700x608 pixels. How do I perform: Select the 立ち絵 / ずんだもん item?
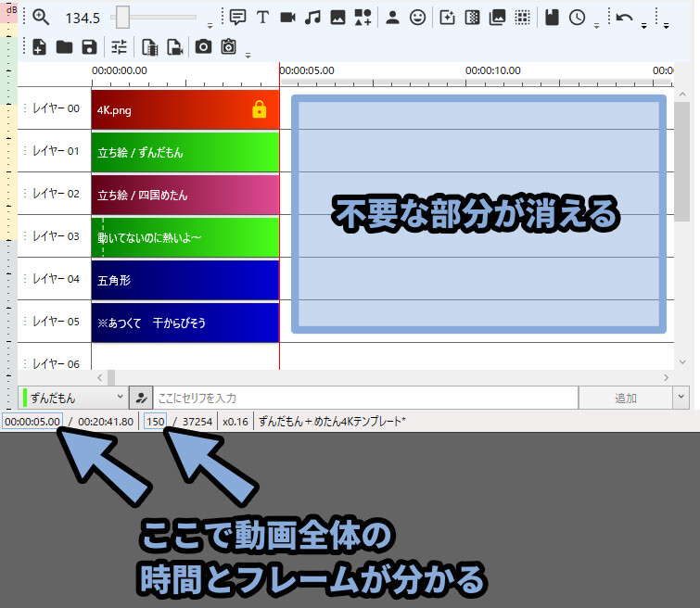tap(185, 152)
